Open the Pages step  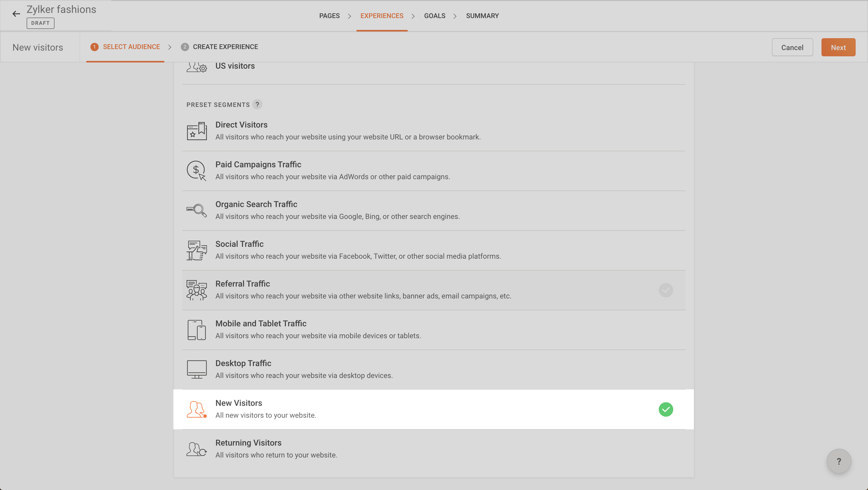(329, 16)
